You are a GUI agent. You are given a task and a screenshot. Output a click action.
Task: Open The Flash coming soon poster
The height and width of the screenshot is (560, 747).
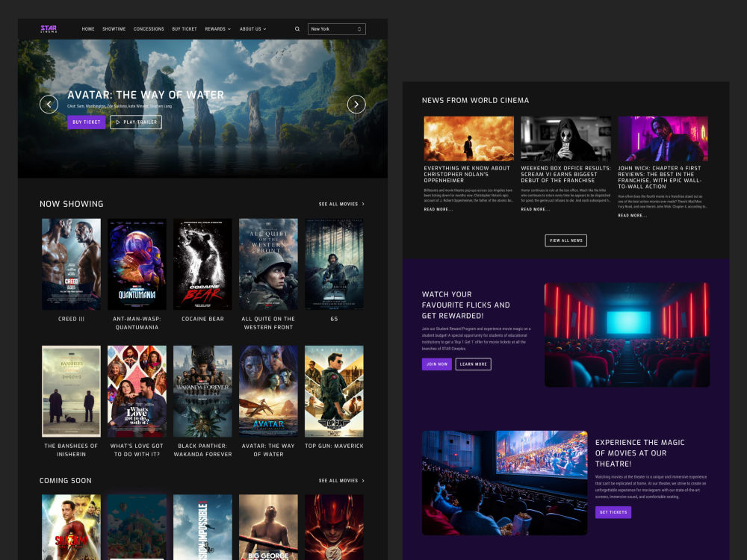[334, 527]
